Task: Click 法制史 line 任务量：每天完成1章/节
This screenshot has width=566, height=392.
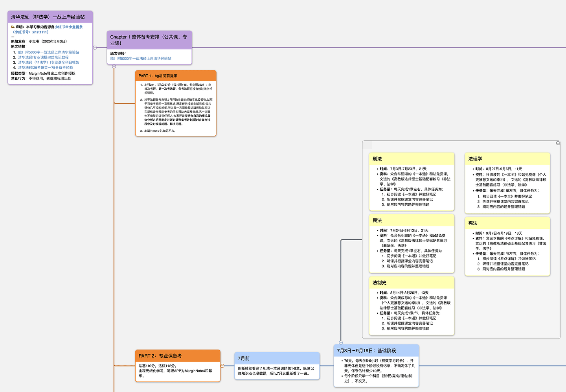Action: coord(410,313)
